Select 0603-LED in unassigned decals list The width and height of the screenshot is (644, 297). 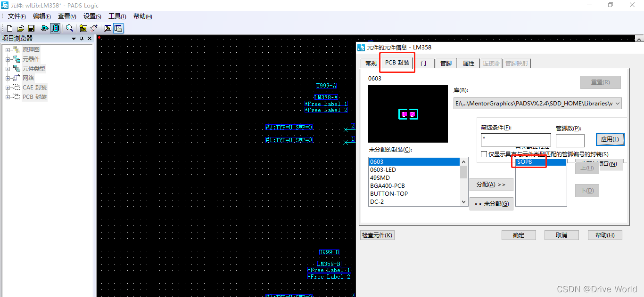click(414, 170)
